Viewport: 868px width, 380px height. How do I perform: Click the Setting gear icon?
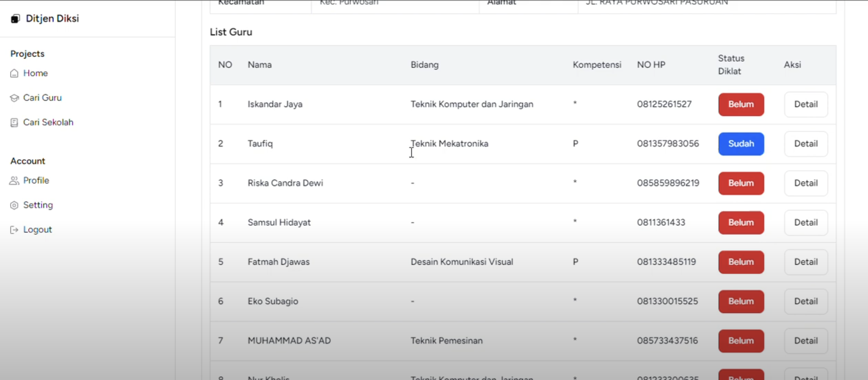tap(14, 205)
